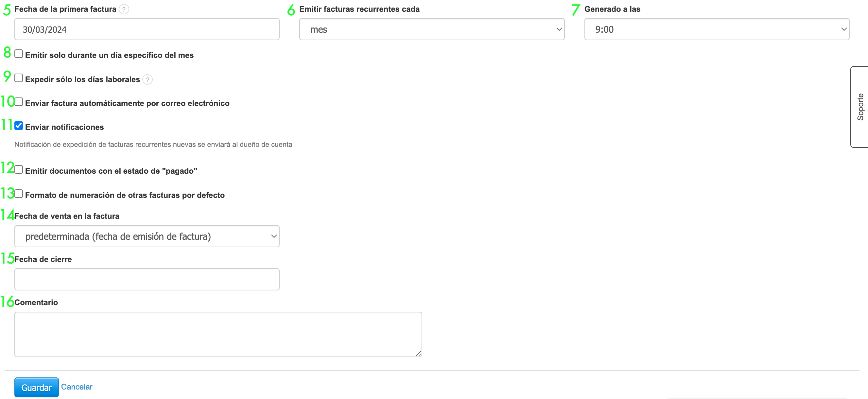Screen dimensions: 868x399
Task: Click resize handle of Comentario textarea
Action: 418,353
